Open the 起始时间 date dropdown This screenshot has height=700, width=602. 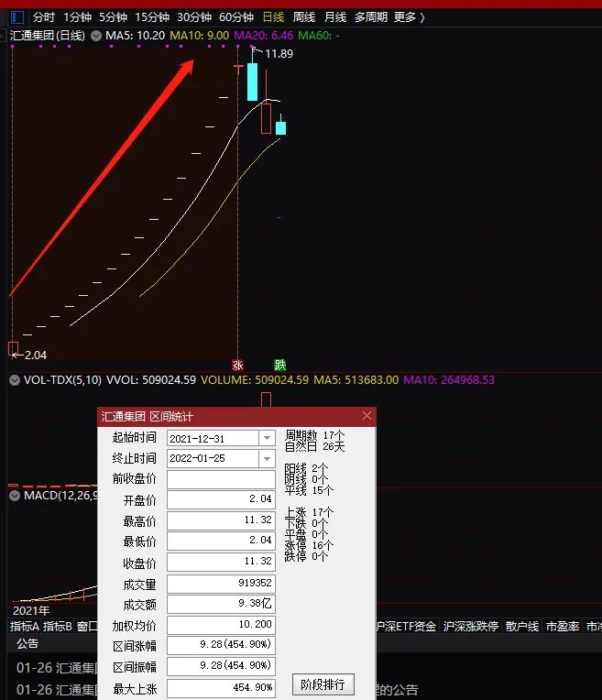[267, 438]
